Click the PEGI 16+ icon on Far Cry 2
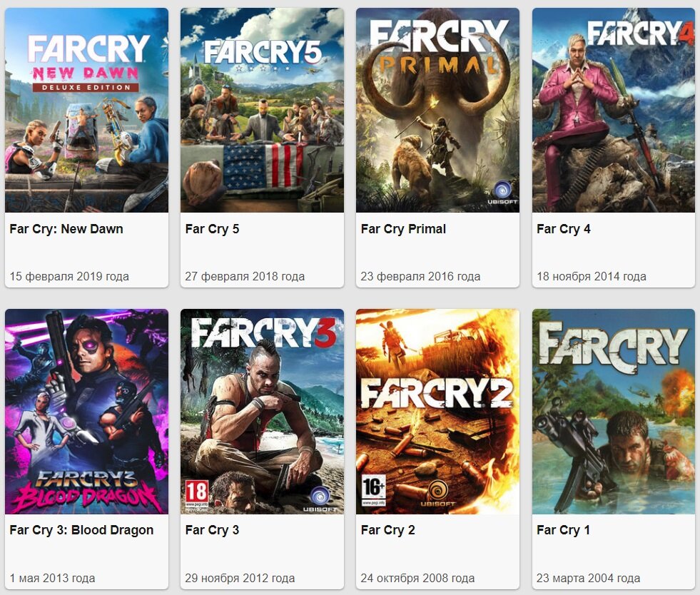Image resolution: width=700 pixels, height=595 pixels. click(x=373, y=489)
